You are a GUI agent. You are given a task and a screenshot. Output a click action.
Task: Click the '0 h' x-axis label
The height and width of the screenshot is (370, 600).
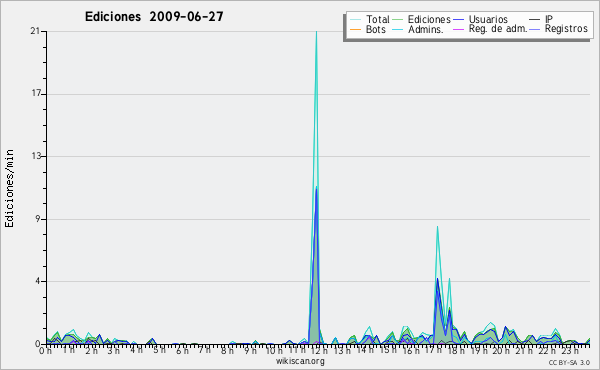click(46, 351)
